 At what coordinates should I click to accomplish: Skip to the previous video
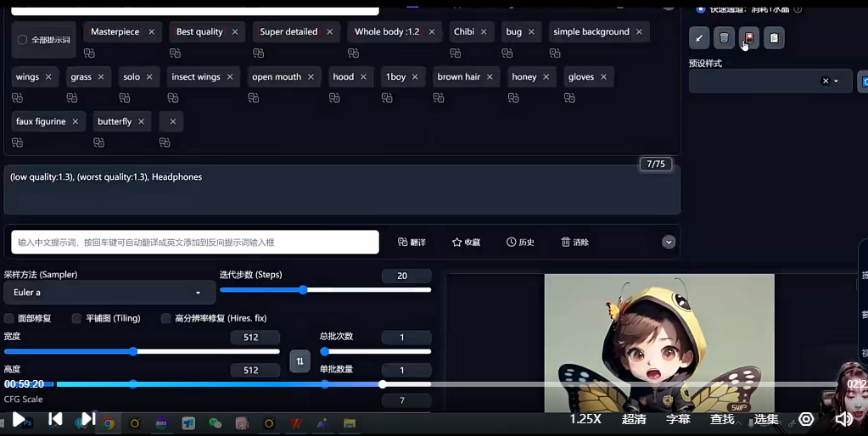[55, 419]
